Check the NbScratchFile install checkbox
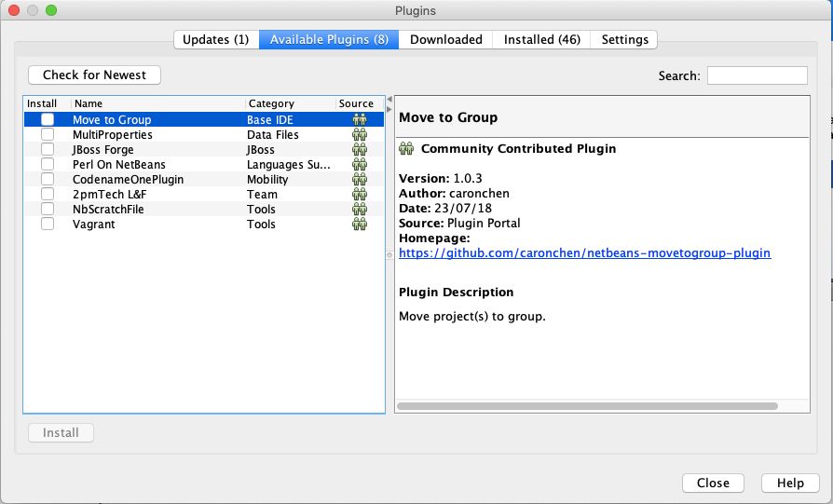The width and height of the screenshot is (833, 504). coord(48,209)
